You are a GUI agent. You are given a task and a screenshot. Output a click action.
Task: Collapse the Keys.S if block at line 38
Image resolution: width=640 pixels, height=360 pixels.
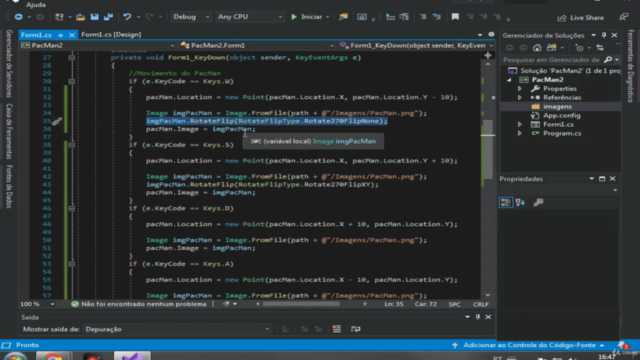[71, 145]
